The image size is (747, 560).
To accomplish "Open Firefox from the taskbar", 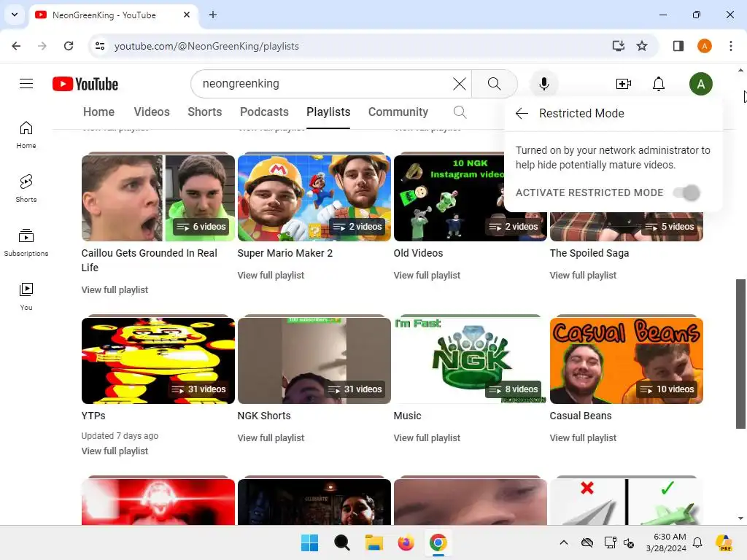I will point(406,542).
